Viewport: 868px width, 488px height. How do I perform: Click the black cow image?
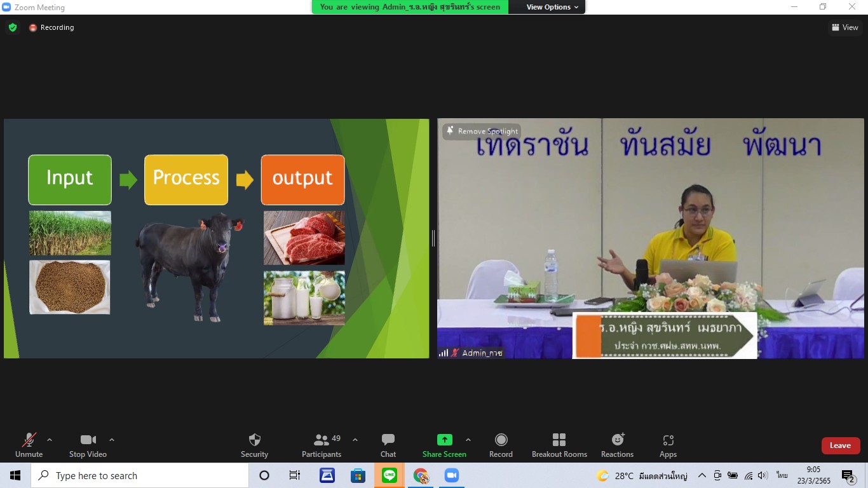189,267
